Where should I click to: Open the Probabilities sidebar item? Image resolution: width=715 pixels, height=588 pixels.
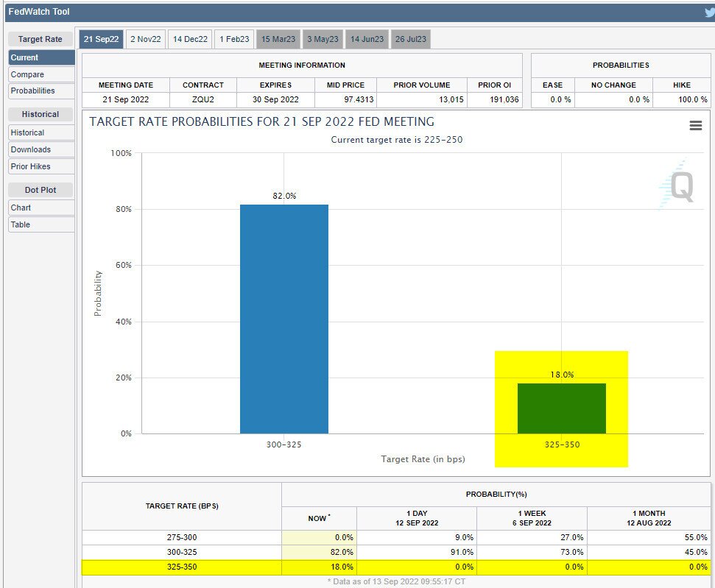click(41, 91)
